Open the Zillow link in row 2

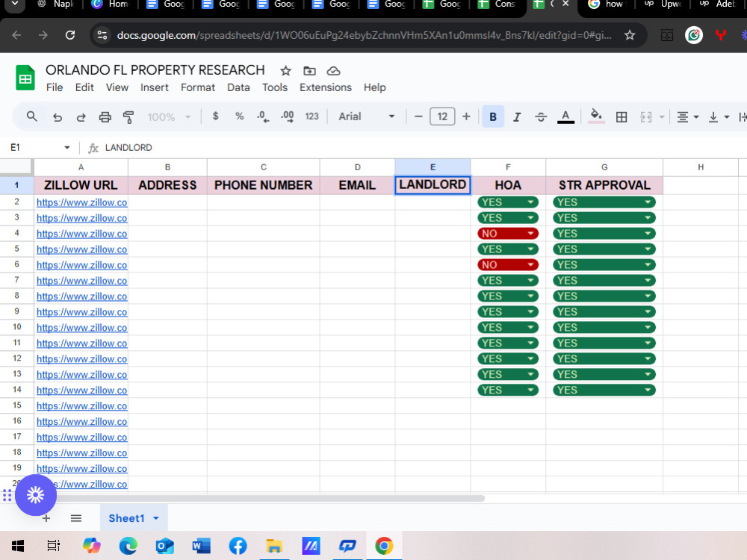pyautogui.click(x=82, y=202)
